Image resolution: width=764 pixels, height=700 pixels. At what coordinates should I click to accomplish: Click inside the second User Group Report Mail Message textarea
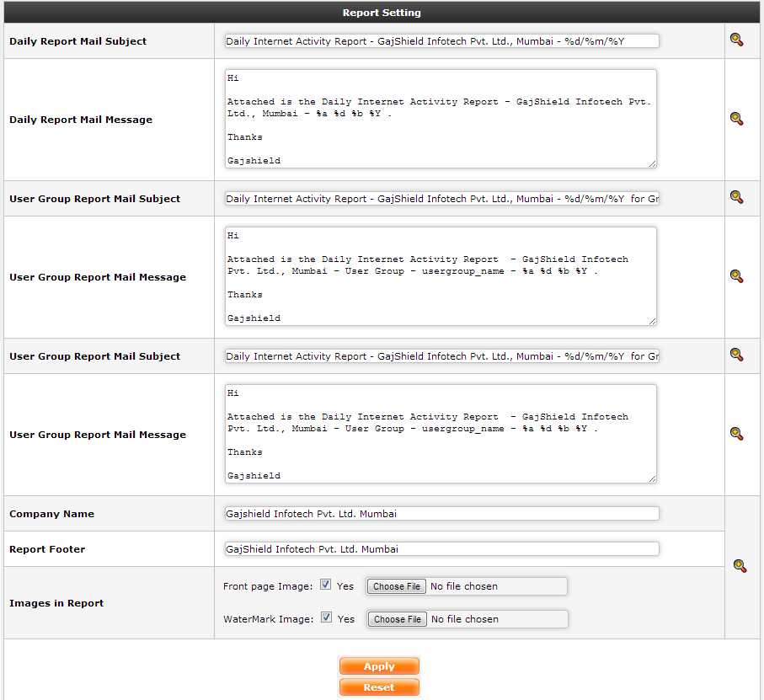click(441, 434)
